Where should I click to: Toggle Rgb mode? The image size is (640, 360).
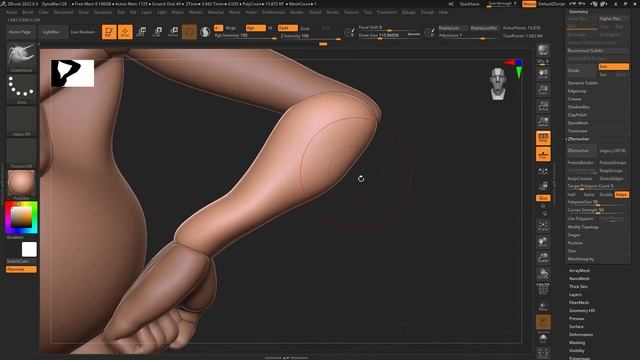pyautogui.click(x=256, y=28)
